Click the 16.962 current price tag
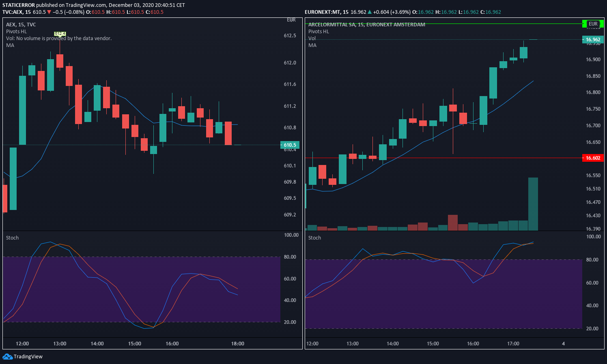 click(x=593, y=40)
